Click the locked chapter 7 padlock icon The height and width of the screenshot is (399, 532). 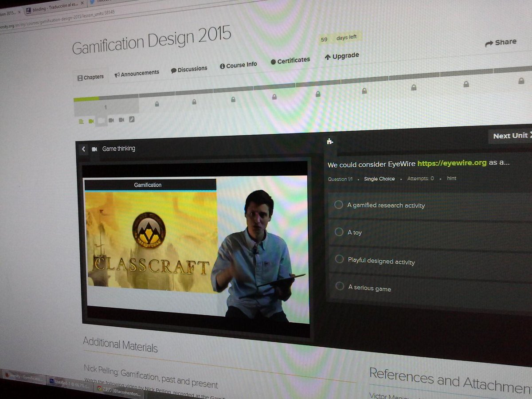click(x=364, y=91)
